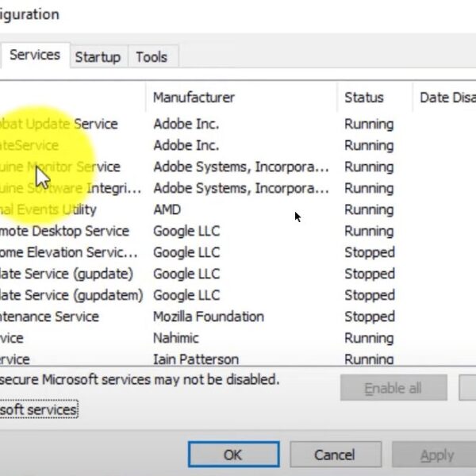Click Google LLC in the Remote Desktop row

click(x=186, y=231)
